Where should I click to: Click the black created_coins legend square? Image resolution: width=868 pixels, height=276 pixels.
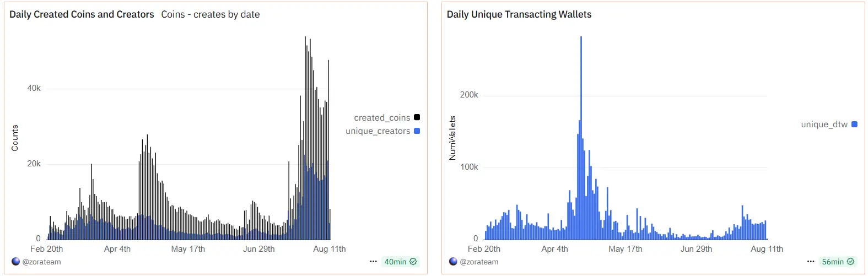click(x=417, y=117)
